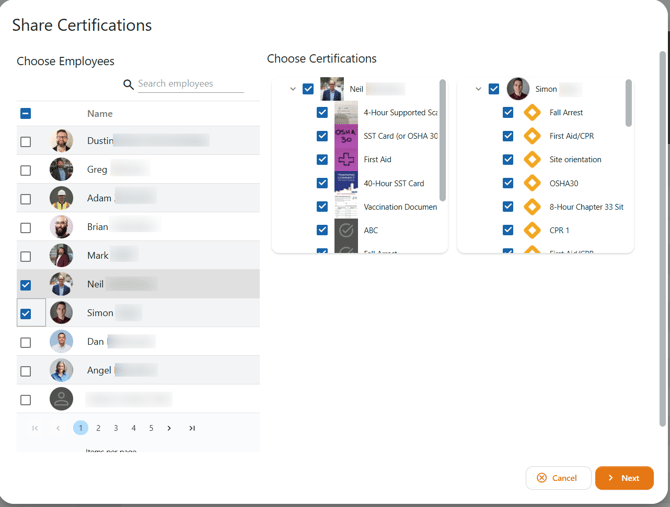Go to page 4 of employees
Image resolution: width=670 pixels, height=507 pixels.
[x=133, y=428]
